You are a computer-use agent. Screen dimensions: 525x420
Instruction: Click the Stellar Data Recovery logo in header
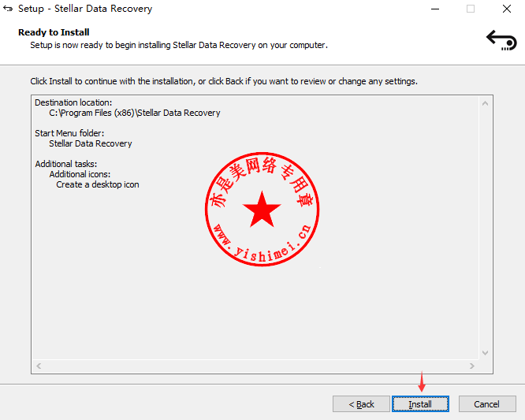coord(501,40)
